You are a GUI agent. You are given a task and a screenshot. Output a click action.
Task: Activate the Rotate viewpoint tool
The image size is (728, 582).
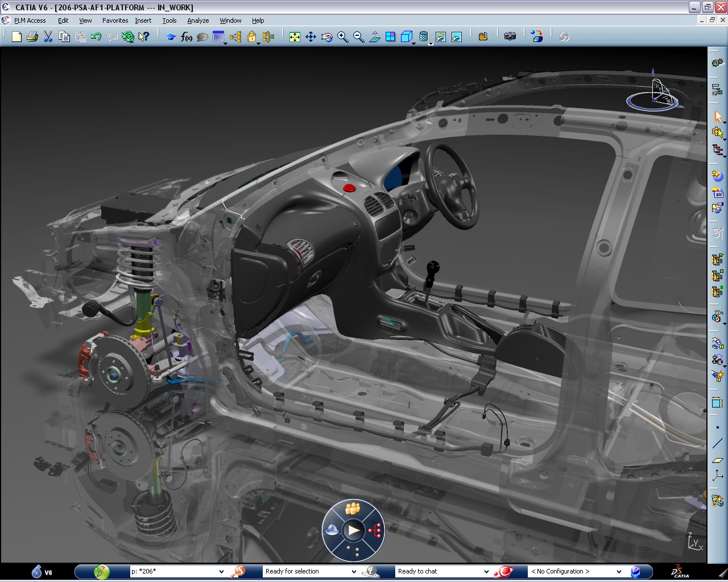click(326, 37)
